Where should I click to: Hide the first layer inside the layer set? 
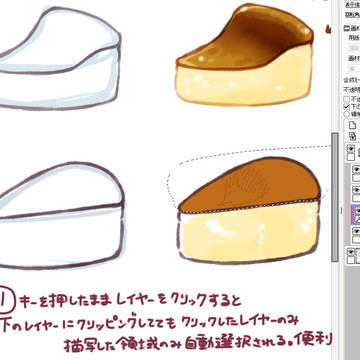tap(357, 170)
